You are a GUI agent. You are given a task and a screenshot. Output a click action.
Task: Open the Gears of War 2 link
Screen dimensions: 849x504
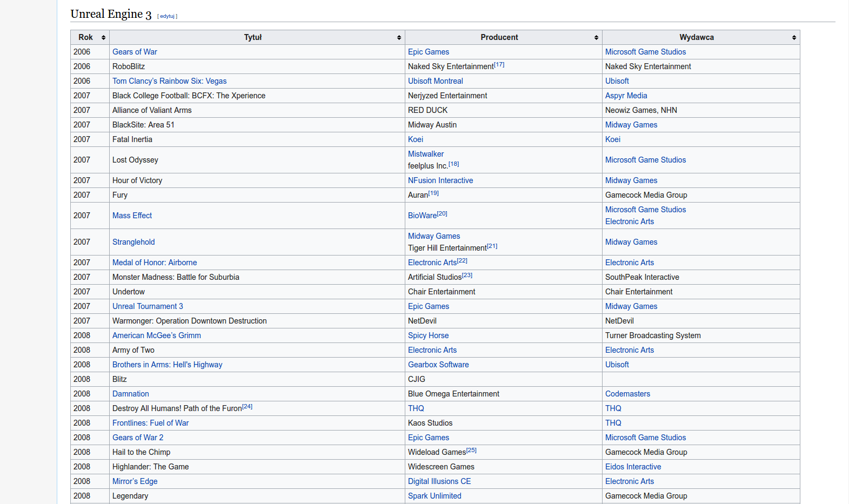(x=138, y=438)
